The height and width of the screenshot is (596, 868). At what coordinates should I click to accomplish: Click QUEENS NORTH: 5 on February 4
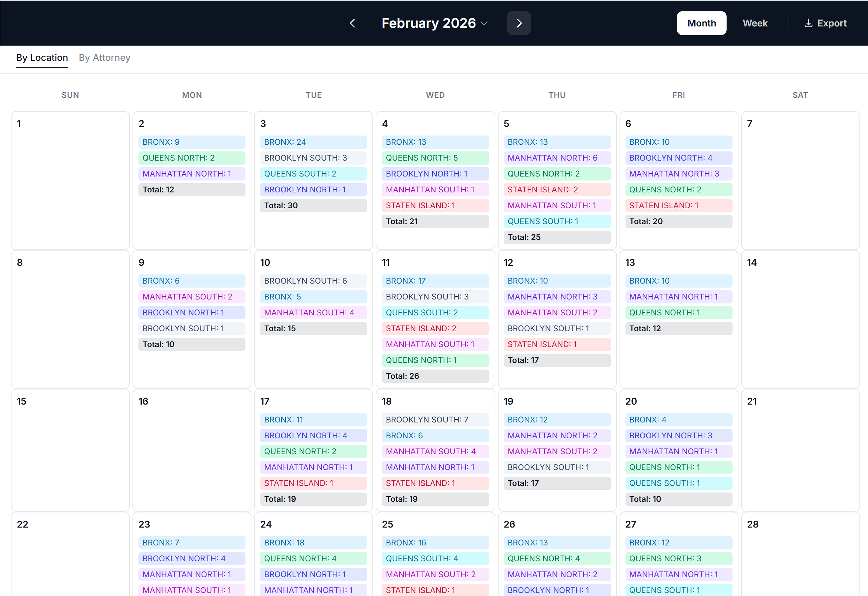pos(435,158)
